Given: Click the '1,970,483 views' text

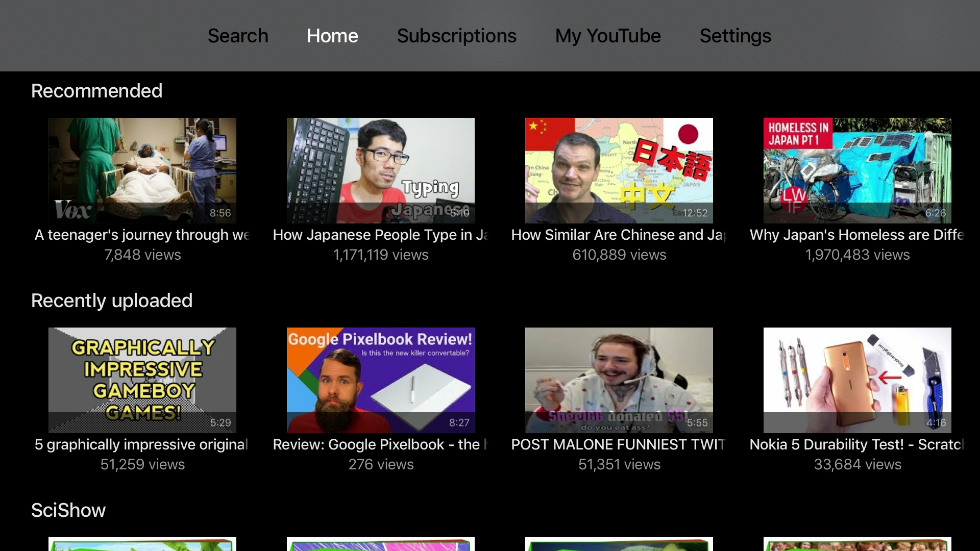Looking at the screenshot, I should coord(857,255).
